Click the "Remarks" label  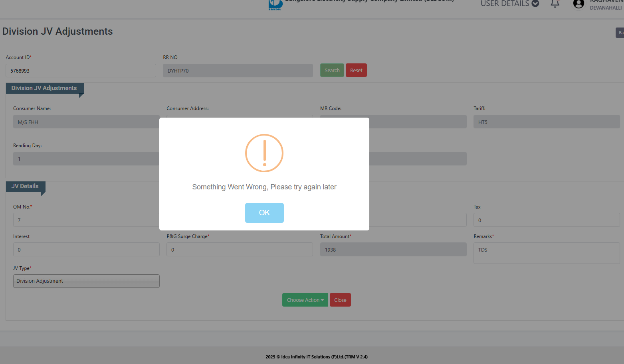tap(484, 236)
